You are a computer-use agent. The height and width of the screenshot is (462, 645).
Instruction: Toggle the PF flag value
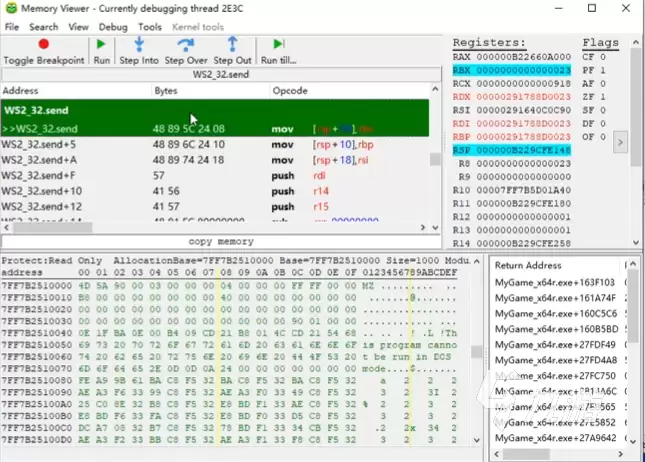[x=603, y=70]
